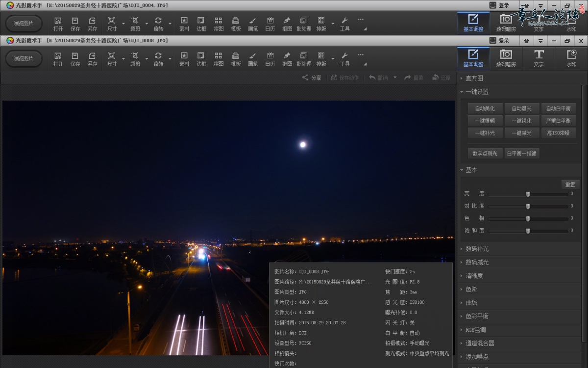Apply 自动曝光 auto exposure
Viewport: 588px width, 368px height.
pyautogui.click(x=521, y=108)
